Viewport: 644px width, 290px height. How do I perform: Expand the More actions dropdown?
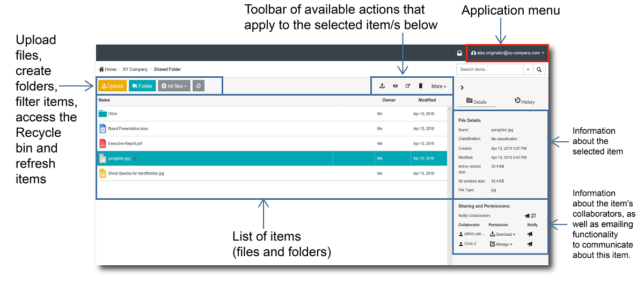pyautogui.click(x=438, y=86)
